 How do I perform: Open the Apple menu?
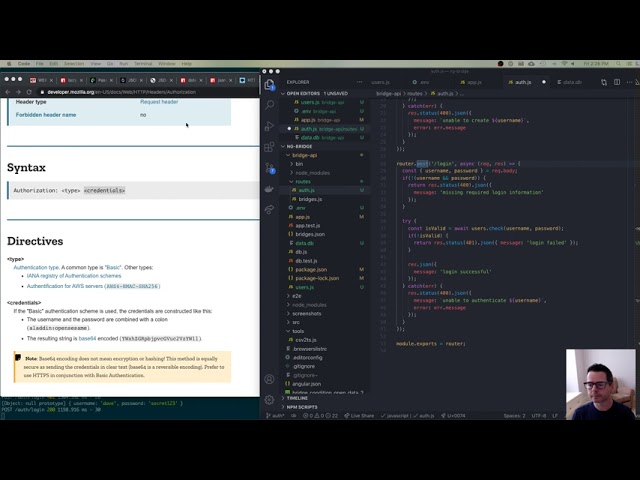coord(9,64)
